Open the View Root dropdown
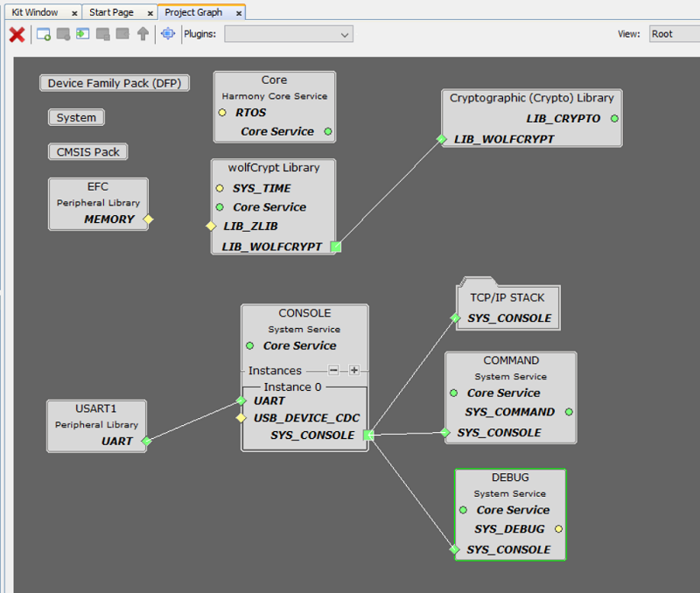This screenshot has height=593, width=700. [x=675, y=34]
